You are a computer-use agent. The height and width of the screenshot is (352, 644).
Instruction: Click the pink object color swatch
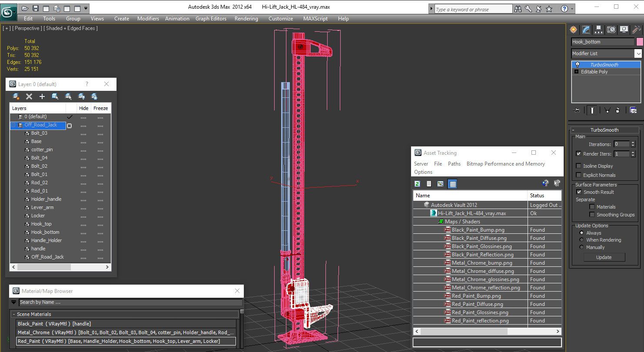640,42
